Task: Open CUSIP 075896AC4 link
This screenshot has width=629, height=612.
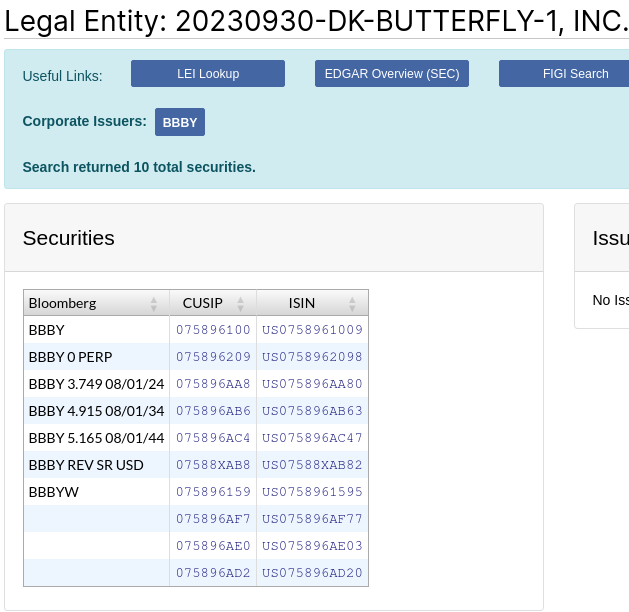Action: 213,438
